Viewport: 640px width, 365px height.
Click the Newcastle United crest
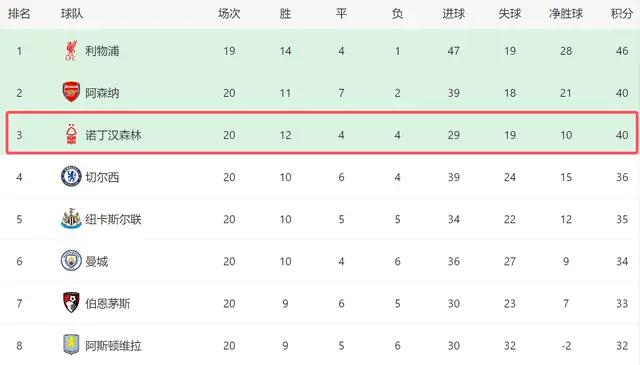71,218
